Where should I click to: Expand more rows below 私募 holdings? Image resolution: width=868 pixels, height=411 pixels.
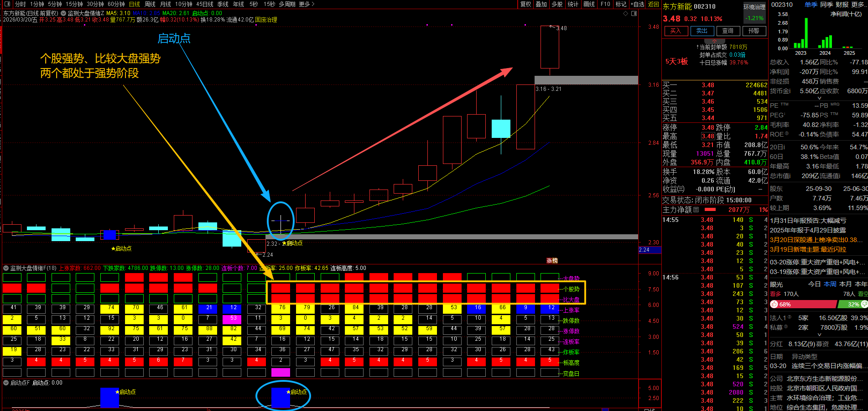point(819,334)
